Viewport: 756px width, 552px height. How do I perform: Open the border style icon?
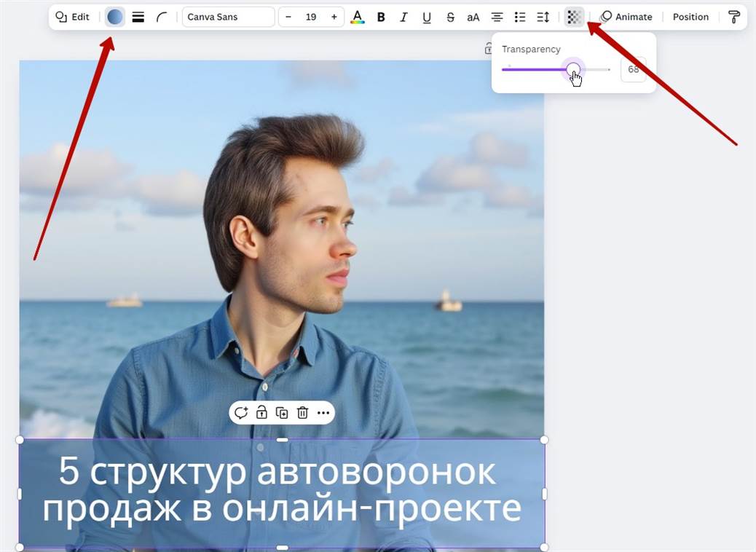pyautogui.click(x=138, y=17)
